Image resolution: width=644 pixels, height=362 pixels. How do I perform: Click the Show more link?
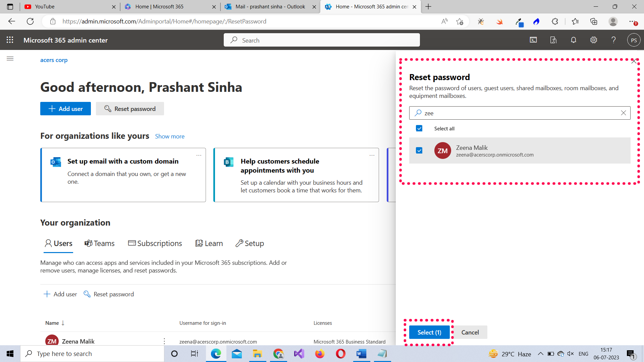point(170,136)
